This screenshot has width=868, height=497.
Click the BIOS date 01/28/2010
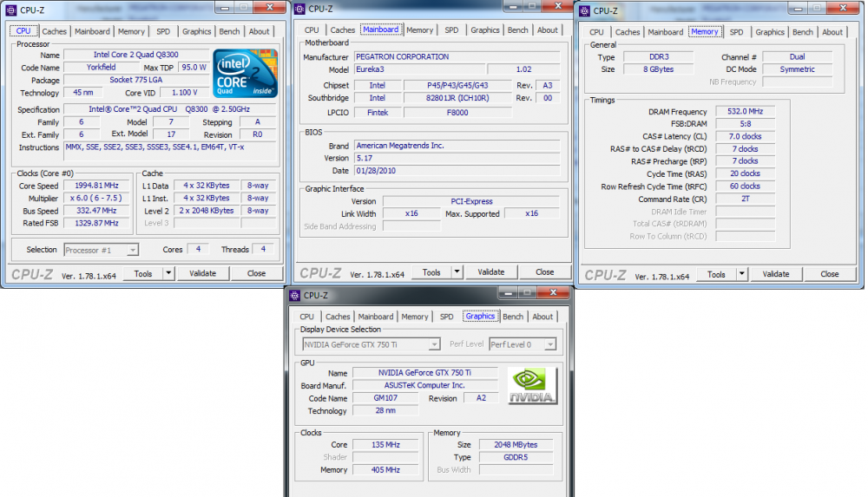pos(457,171)
